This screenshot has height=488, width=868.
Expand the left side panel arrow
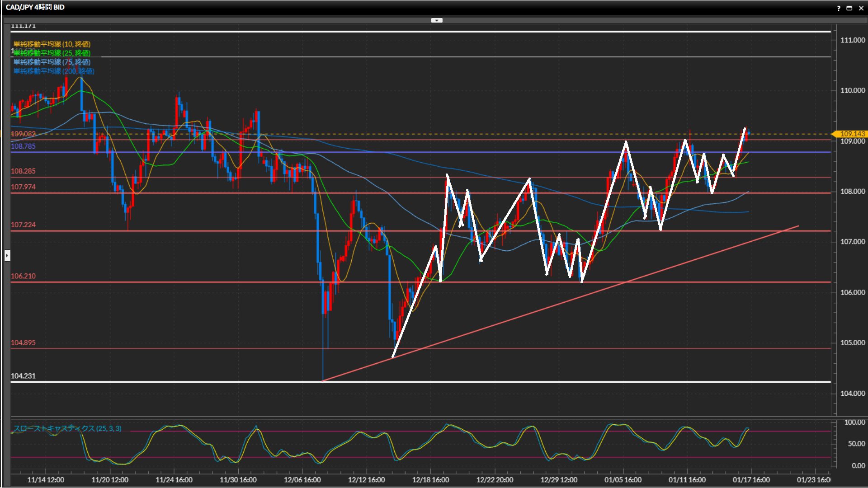(x=7, y=256)
